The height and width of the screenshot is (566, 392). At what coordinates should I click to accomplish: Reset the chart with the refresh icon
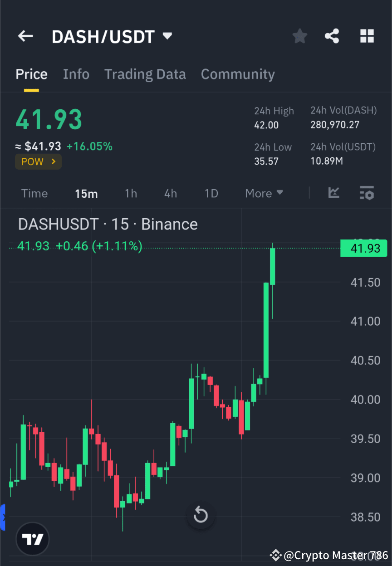pyautogui.click(x=201, y=515)
